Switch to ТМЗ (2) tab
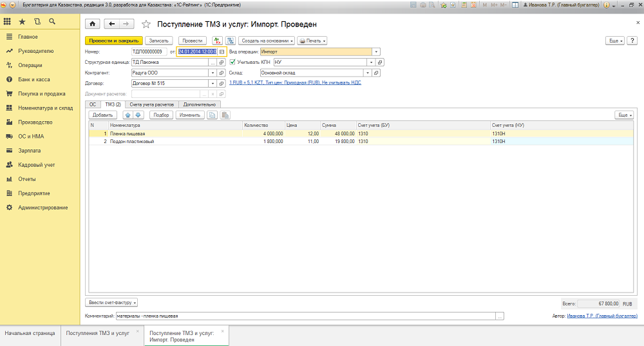Image resolution: width=644 pixels, height=346 pixels. [113, 104]
